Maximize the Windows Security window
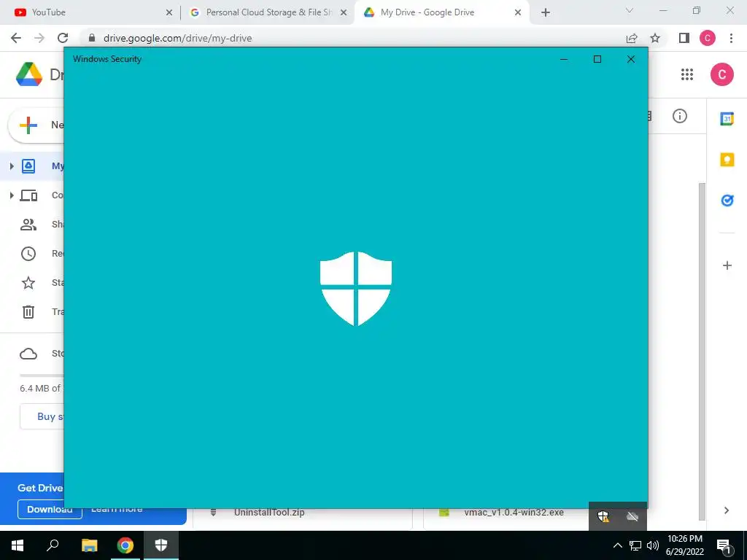The image size is (747, 560). tap(597, 59)
